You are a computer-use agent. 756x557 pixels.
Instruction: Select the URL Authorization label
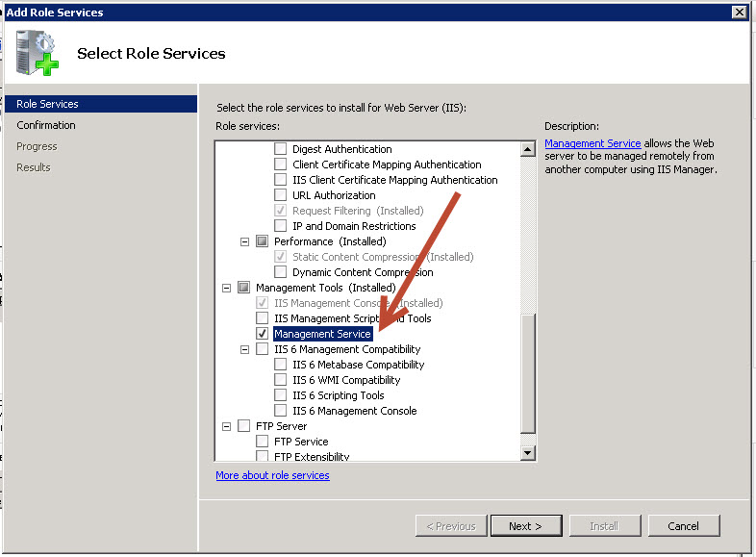point(334,195)
